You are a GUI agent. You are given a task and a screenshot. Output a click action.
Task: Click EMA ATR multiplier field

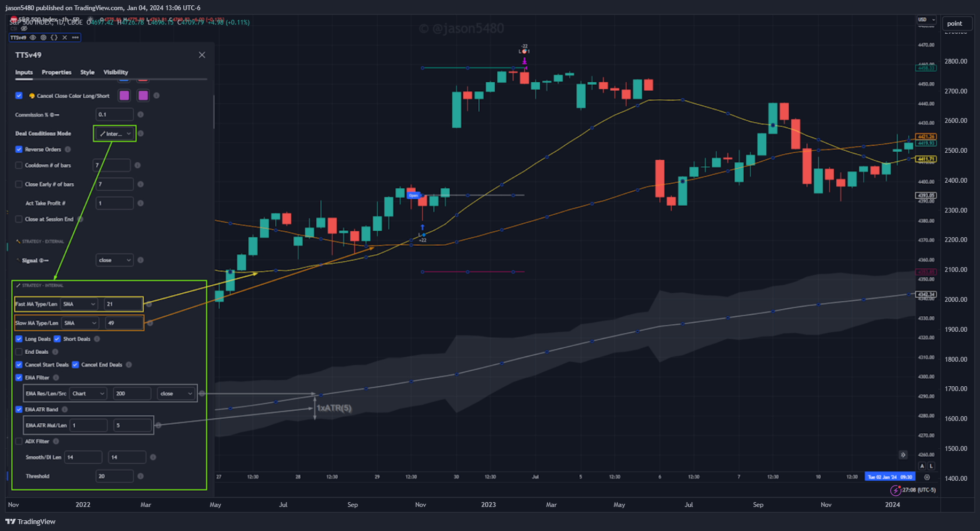[89, 426]
